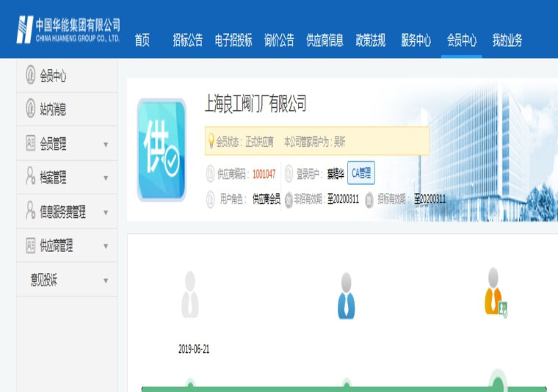The width and height of the screenshot is (558, 392).
Task: Expand the 档案管理 dropdown arrow
Action: pos(106,178)
